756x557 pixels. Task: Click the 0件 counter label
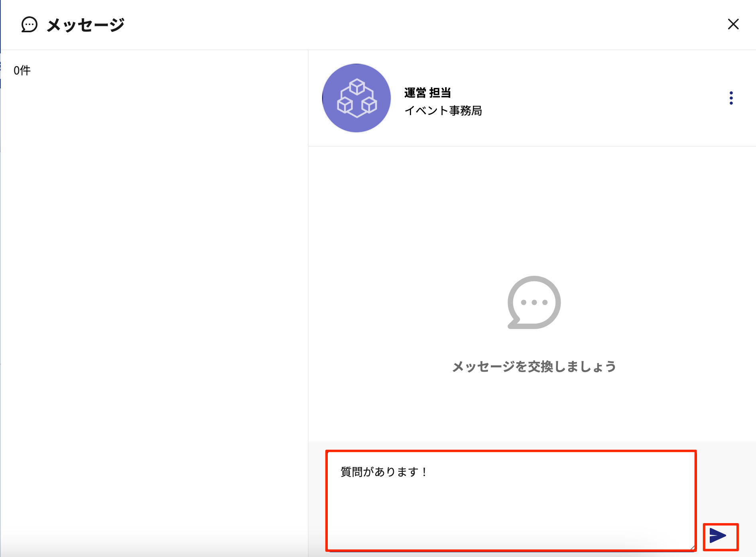pyautogui.click(x=22, y=70)
